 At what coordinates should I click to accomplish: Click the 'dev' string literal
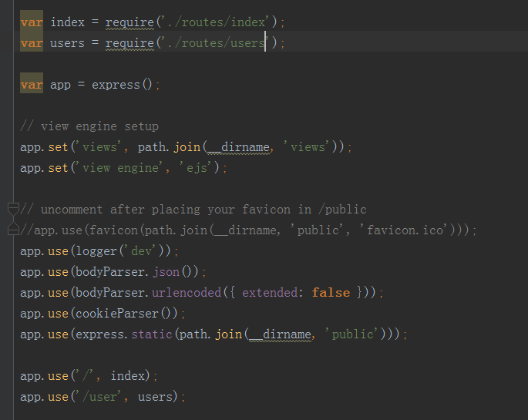141,251
